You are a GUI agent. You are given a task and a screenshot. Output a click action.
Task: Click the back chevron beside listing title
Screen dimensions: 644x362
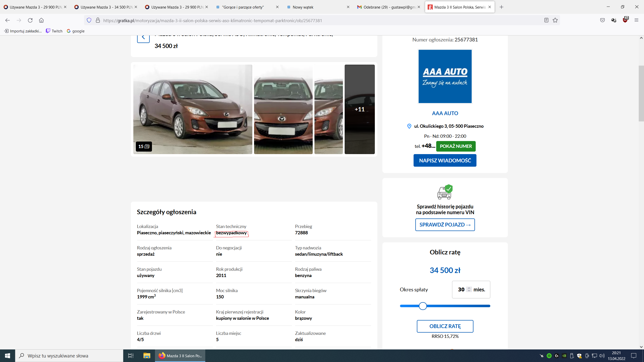coord(143,37)
